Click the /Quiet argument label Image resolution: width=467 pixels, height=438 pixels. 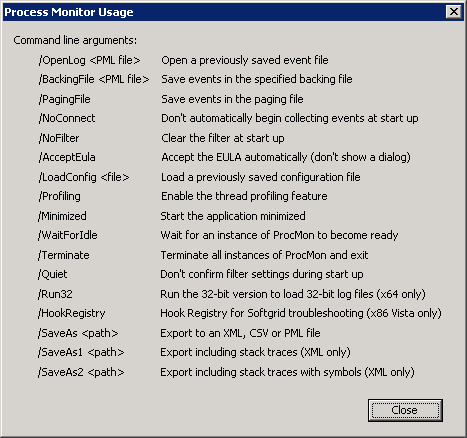(52, 274)
